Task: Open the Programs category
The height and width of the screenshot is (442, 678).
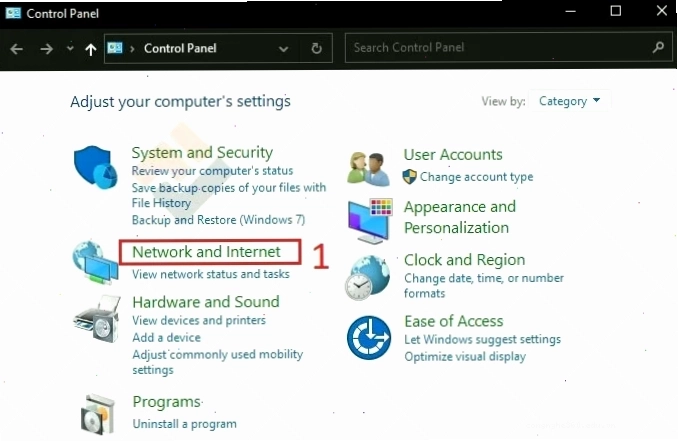Action: pyautogui.click(x=167, y=402)
